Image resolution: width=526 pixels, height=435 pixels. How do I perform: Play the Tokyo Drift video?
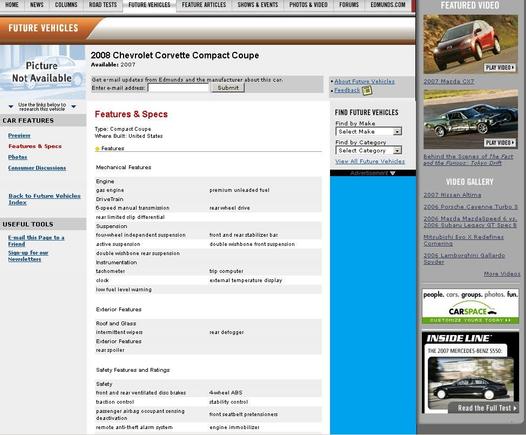[x=500, y=143]
